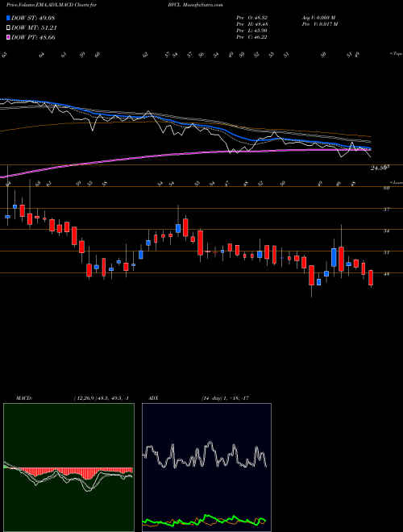Click the 'ADX' panel label

[x=153, y=397]
